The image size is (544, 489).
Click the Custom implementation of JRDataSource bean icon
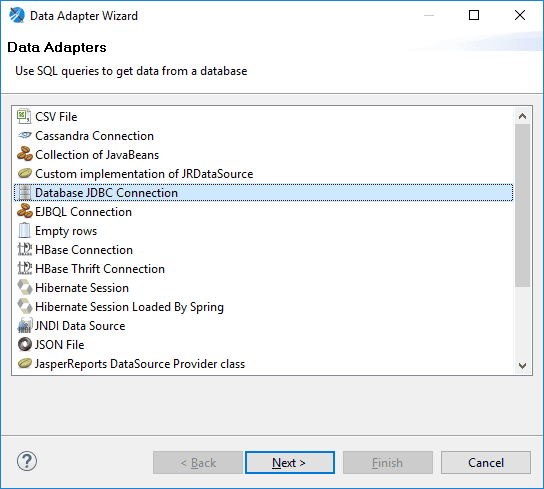pos(25,173)
